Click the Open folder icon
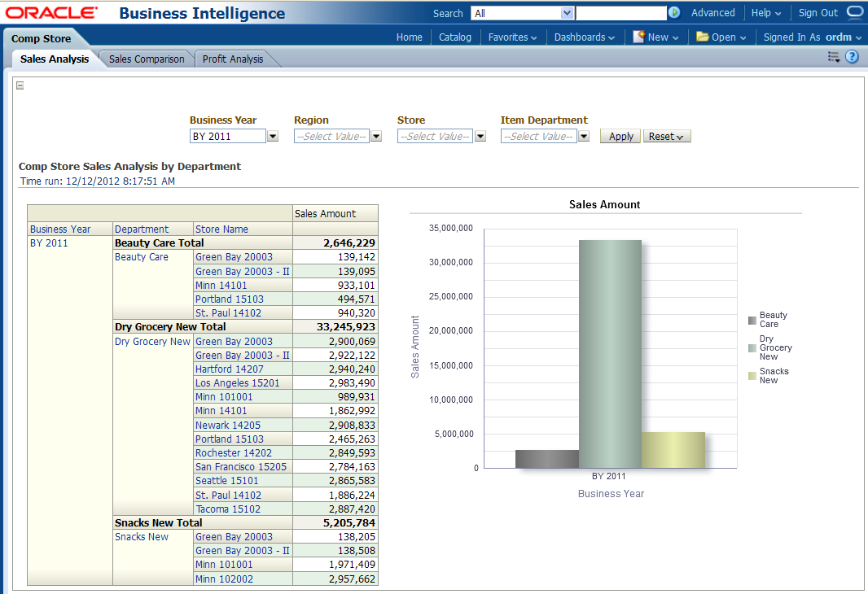Image resolution: width=868 pixels, height=594 pixels. pos(702,37)
